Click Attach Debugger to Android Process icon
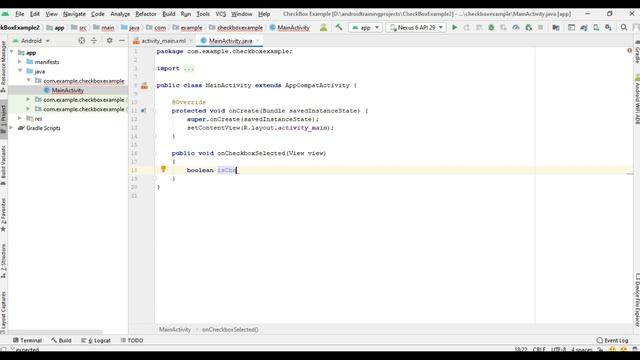This screenshot has height=360, width=640. click(528, 27)
